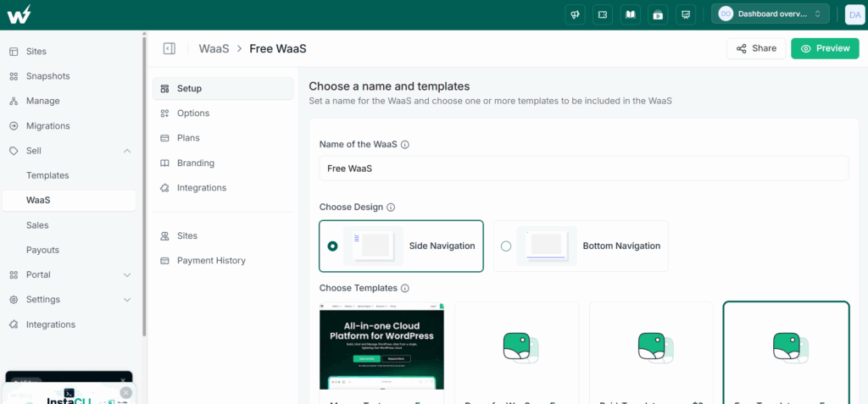
Task: Collapse the side panel toggle icon
Action: pyautogui.click(x=170, y=49)
